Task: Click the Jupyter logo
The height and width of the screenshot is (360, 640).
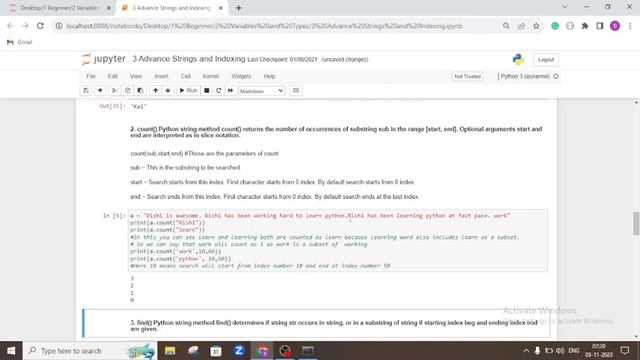Action: tap(104, 59)
